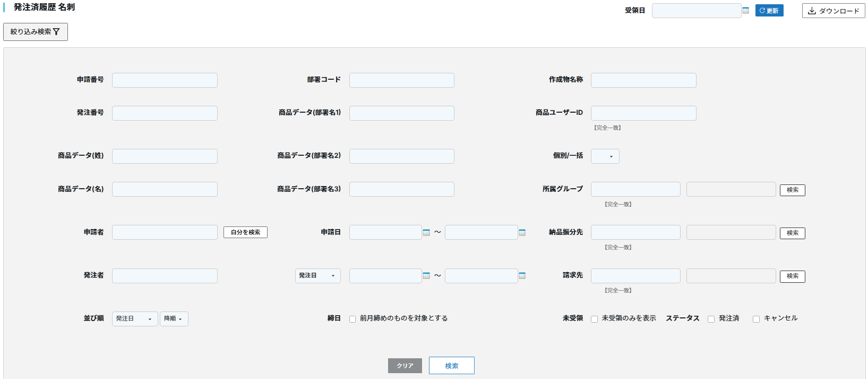This screenshot has height=379, width=868.
Task: Toggle the 絞り込み検索 filter button
Action: 36,32
